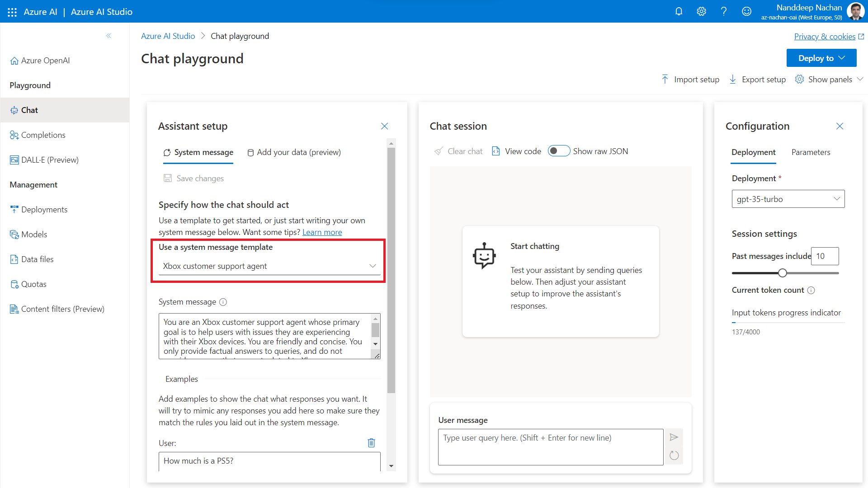Expand the Deploy to menu
Viewport: 868px width, 488px height.
click(821, 58)
